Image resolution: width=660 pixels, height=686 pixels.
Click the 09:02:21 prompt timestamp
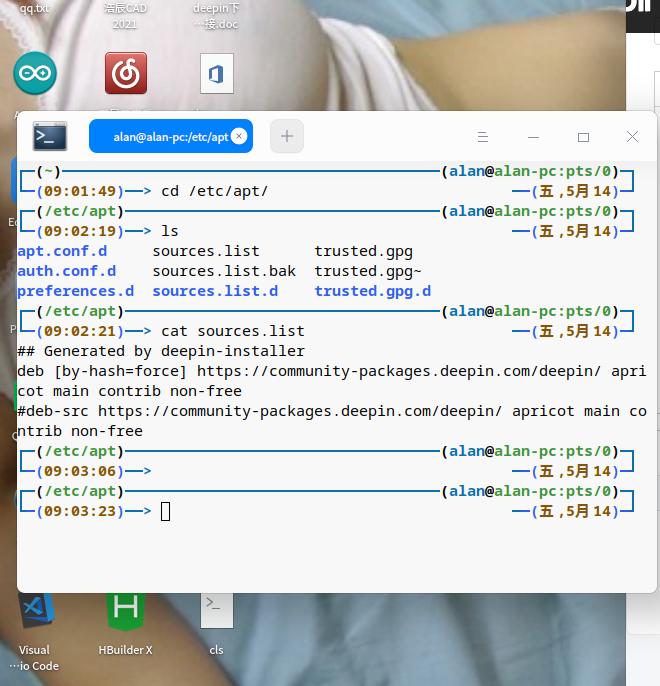click(x=80, y=331)
